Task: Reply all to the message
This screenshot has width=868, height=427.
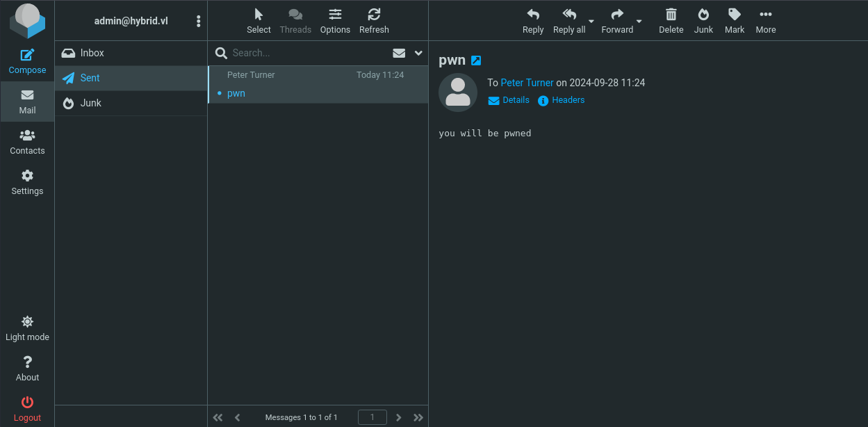Action: 569,21
